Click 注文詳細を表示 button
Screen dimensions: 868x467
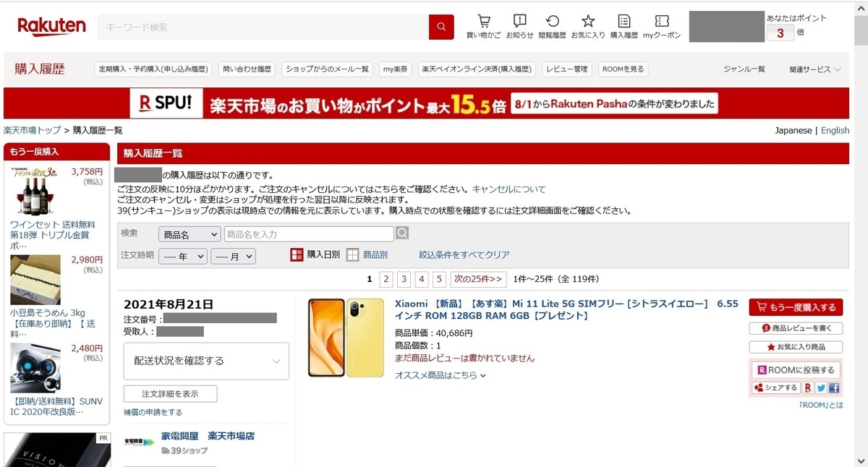coord(170,394)
